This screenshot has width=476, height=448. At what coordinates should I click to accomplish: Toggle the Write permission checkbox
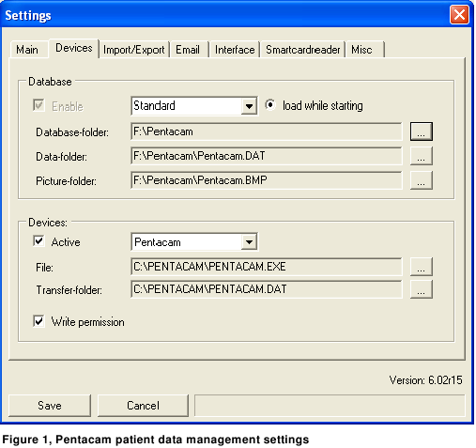pyautogui.click(x=38, y=321)
